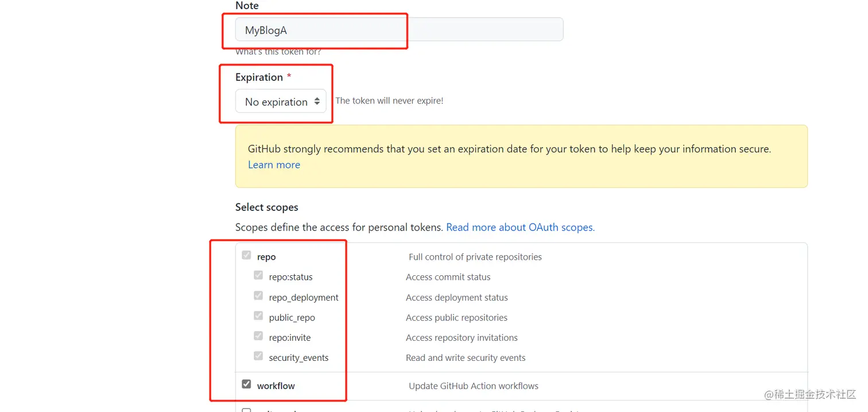
Task: Click the up-down arrows in Expiration selector
Action: (x=317, y=102)
